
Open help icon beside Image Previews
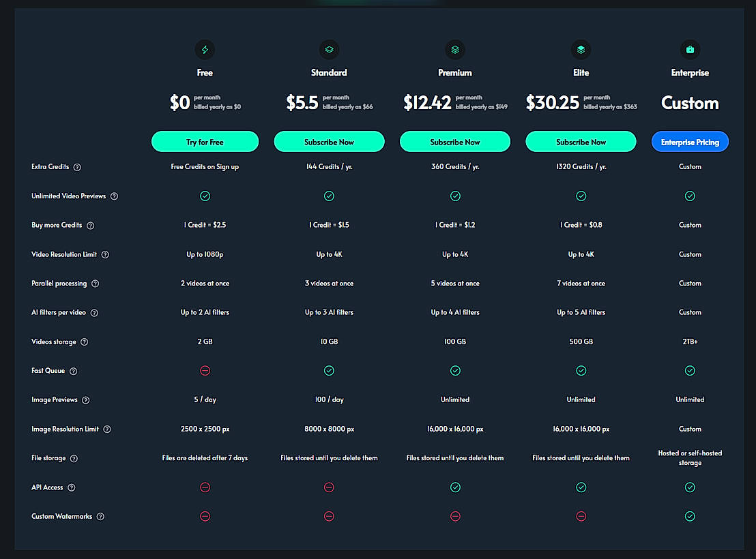pos(86,400)
